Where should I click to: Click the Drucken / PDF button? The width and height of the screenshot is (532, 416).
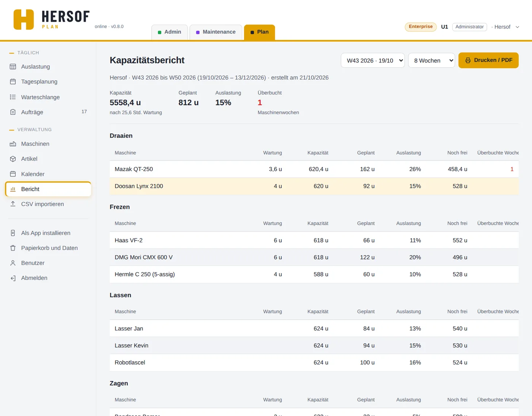(x=489, y=60)
